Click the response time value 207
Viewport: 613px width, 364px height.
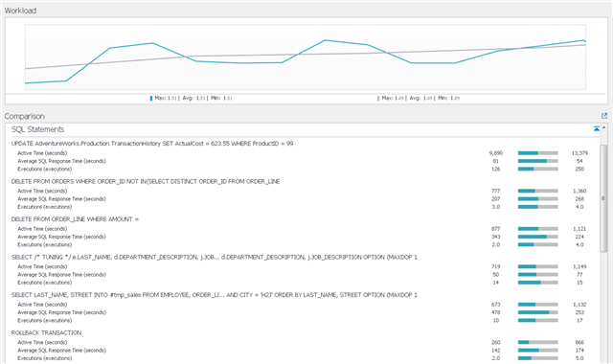(x=496, y=199)
